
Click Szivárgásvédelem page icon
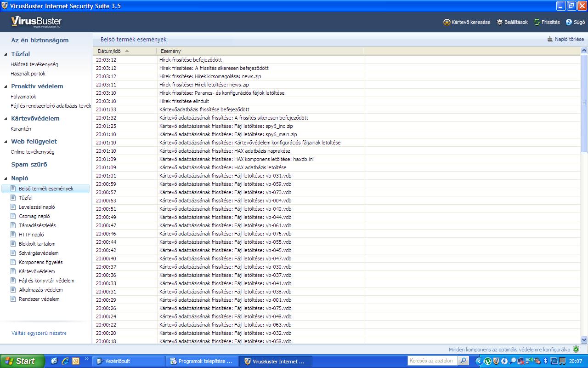[x=13, y=253]
